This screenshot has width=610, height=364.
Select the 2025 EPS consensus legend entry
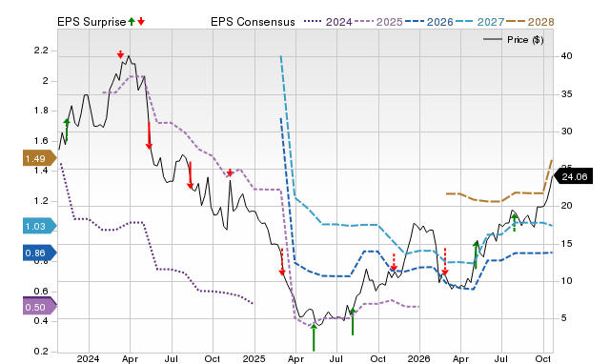(390, 22)
